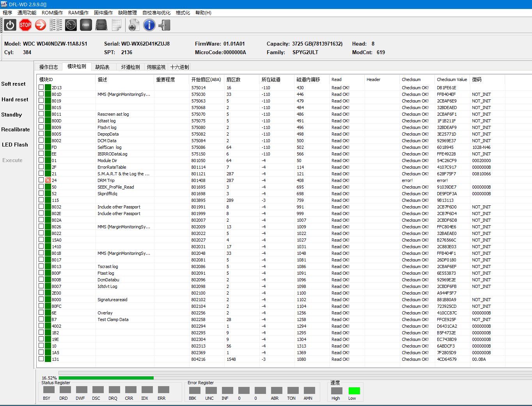Check the box for module 24 DRM Trip

41,180
